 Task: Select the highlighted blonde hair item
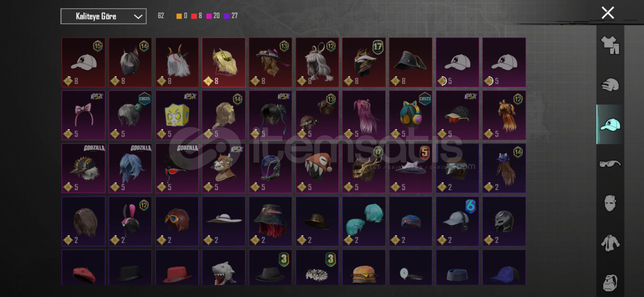coord(224,62)
